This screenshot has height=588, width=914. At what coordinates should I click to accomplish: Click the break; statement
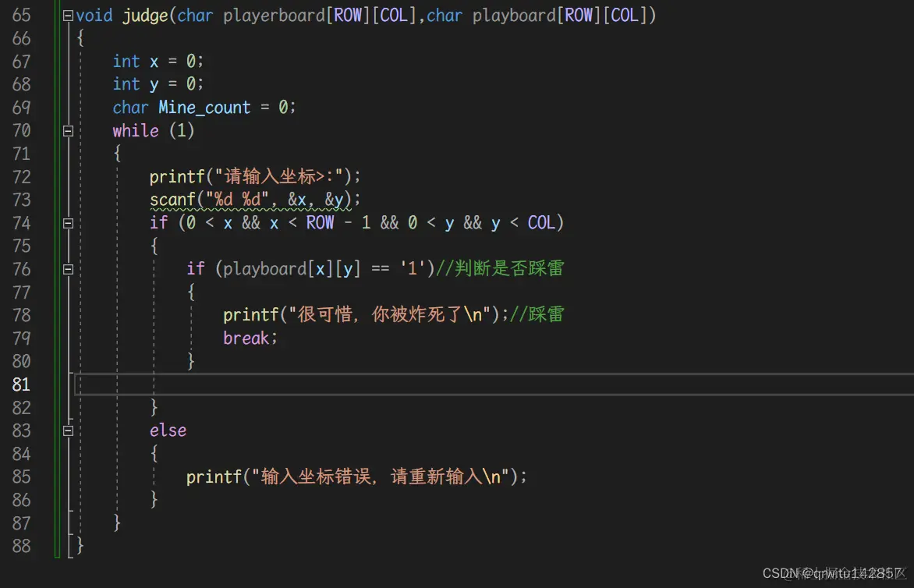[250, 338]
